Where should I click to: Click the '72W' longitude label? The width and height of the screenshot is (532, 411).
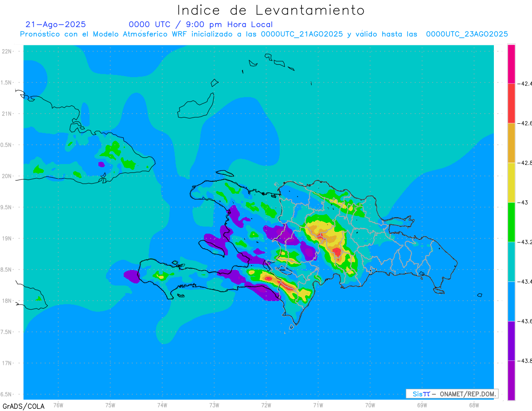pos(266,405)
